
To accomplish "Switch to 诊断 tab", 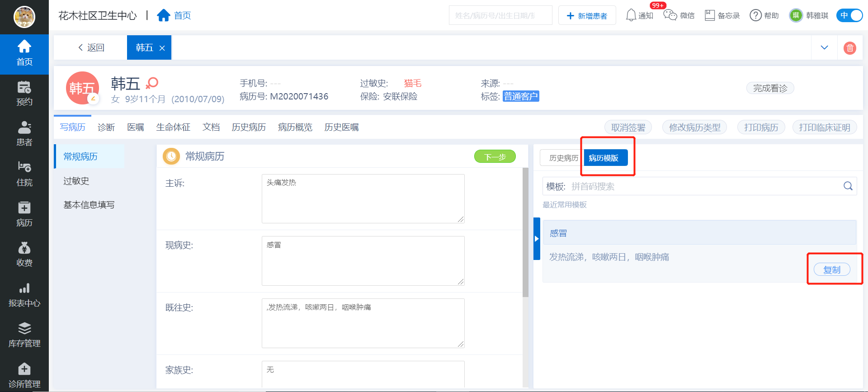I will [x=106, y=127].
